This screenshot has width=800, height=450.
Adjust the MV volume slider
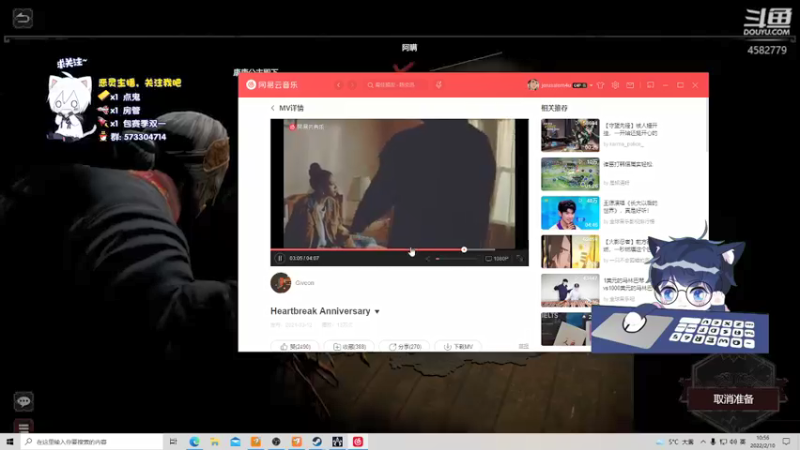click(x=457, y=259)
